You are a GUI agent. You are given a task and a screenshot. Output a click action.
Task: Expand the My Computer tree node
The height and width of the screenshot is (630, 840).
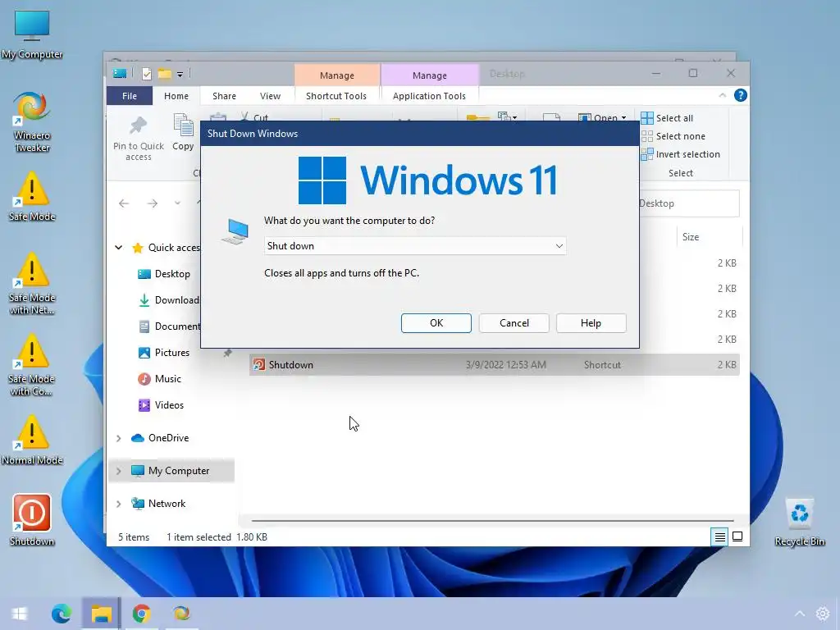click(x=118, y=471)
